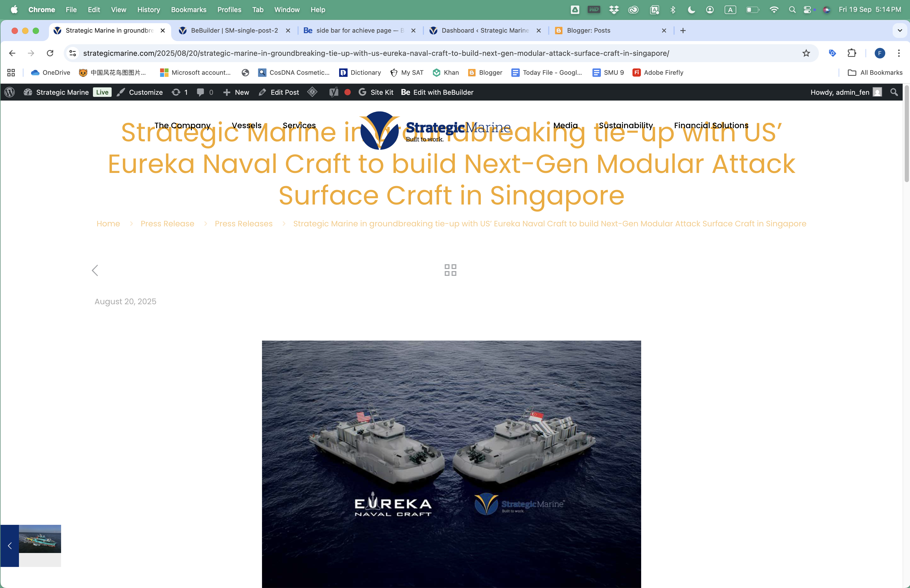
Task: Open the comments bubble icon
Action: pos(205,92)
